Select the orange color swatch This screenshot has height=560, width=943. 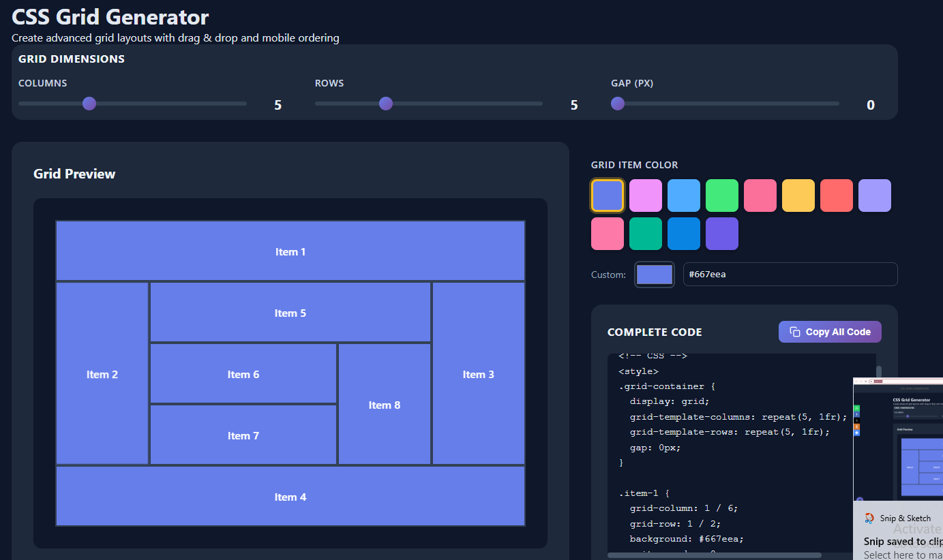click(798, 195)
